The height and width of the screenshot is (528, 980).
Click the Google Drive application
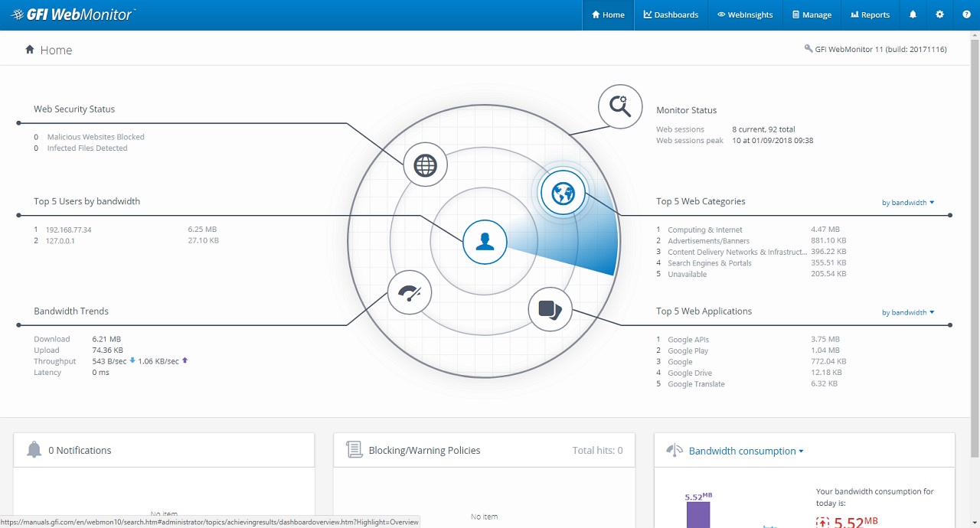coord(690,373)
